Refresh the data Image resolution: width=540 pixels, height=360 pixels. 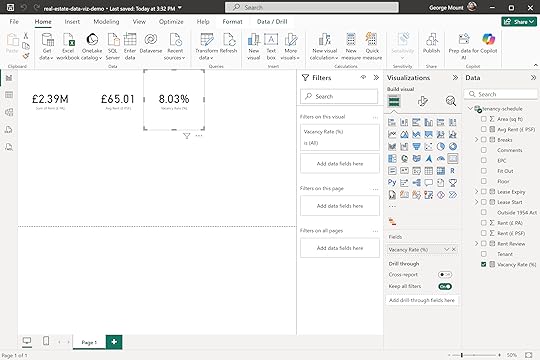pos(228,43)
